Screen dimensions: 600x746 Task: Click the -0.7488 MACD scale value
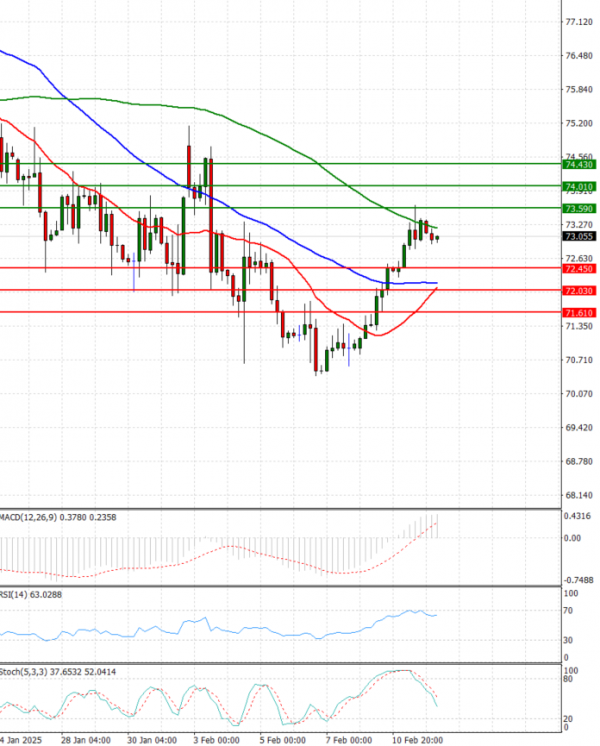[579, 580]
